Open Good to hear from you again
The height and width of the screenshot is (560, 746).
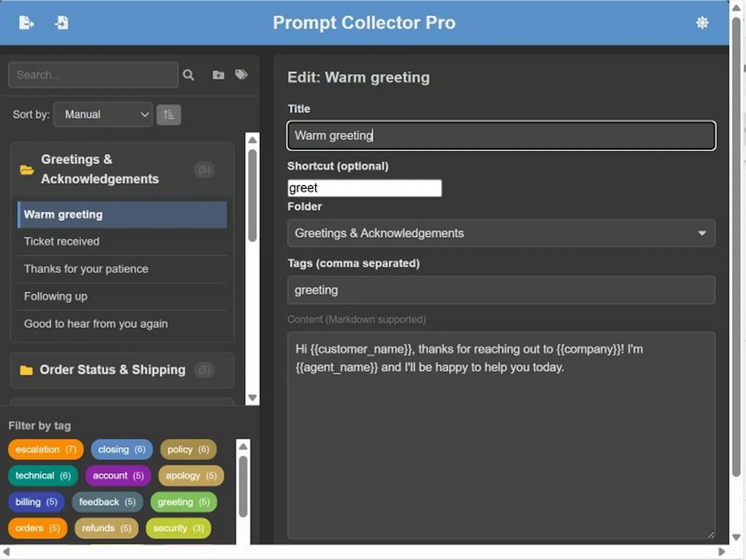(x=122, y=324)
